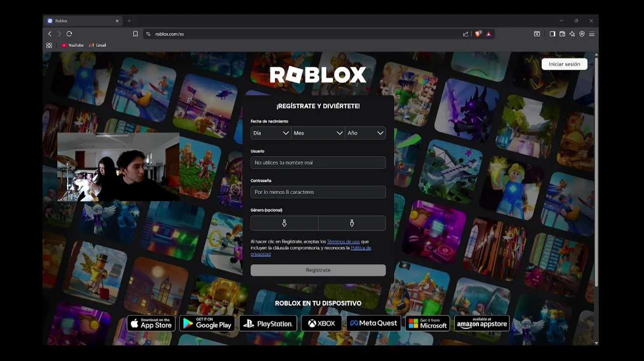The image size is (644, 361).
Task: Open Download on the App Store badge
Action: [x=151, y=323]
